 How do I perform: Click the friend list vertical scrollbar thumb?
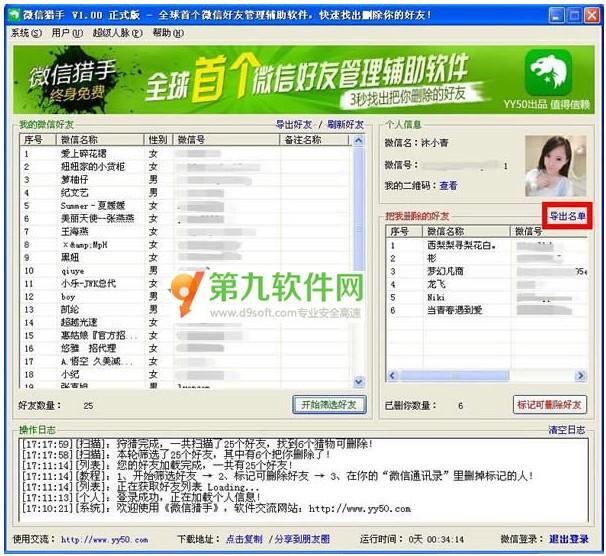tap(359, 209)
